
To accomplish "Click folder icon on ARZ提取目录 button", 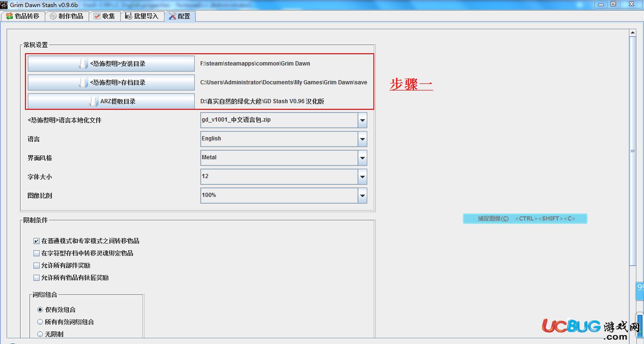I will coord(94,101).
